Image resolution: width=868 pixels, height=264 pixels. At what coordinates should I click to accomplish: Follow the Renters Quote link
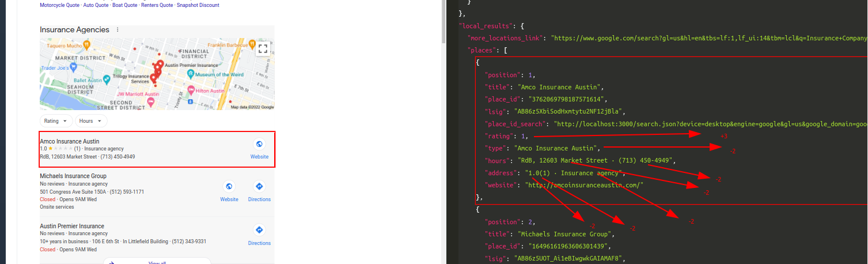[157, 5]
